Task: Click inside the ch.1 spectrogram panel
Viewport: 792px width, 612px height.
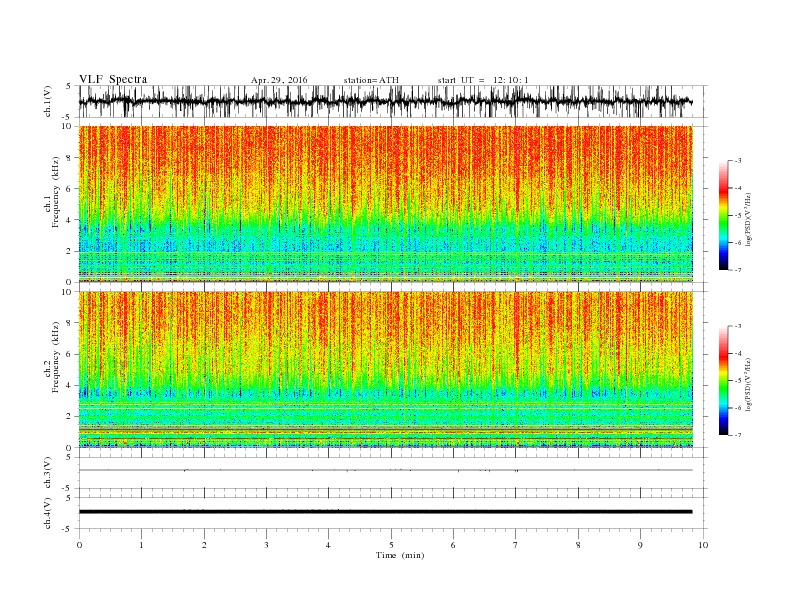Action: (x=386, y=204)
